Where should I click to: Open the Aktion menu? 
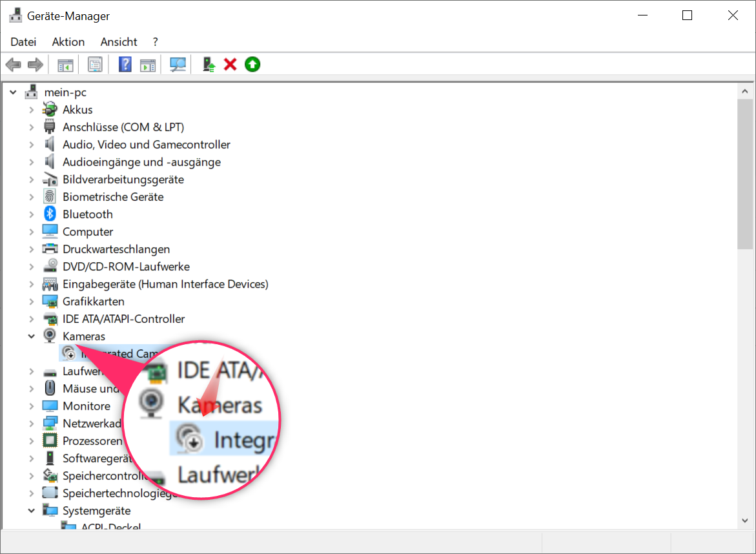click(x=68, y=42)
